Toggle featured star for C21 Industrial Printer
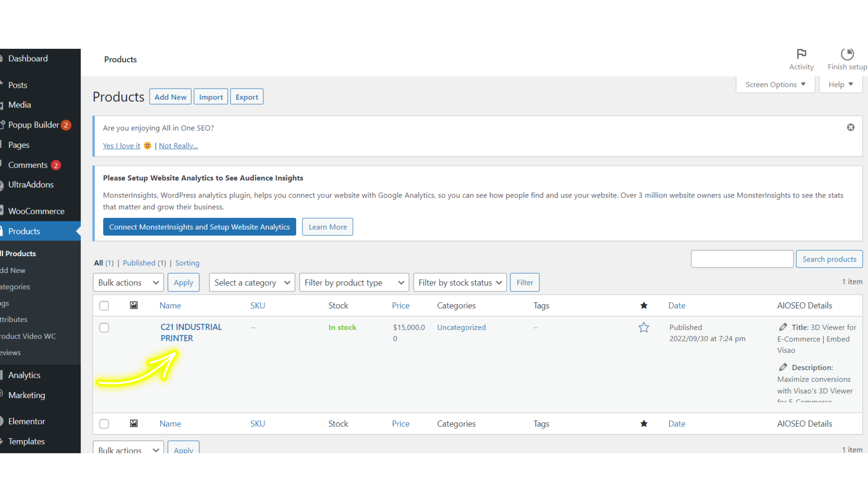Screen dimensions: 868x488 644,328
